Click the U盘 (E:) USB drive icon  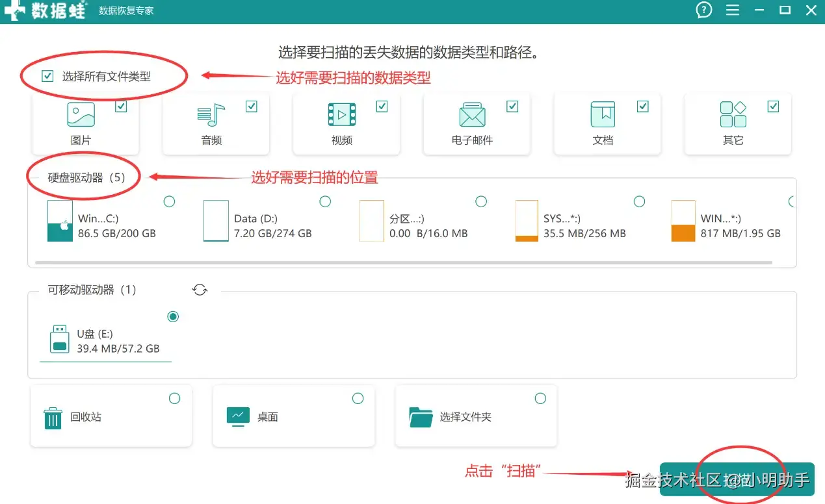[x=60, y=338]
